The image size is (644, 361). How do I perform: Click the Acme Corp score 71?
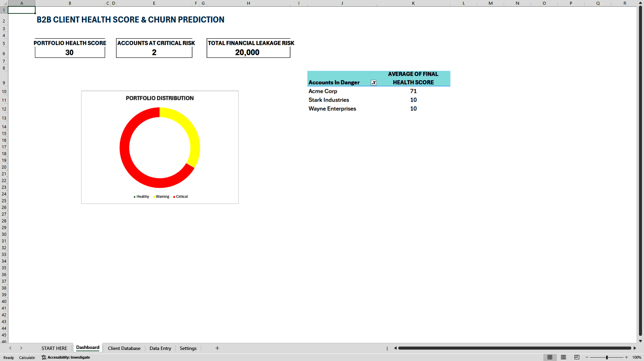point(413,91)
